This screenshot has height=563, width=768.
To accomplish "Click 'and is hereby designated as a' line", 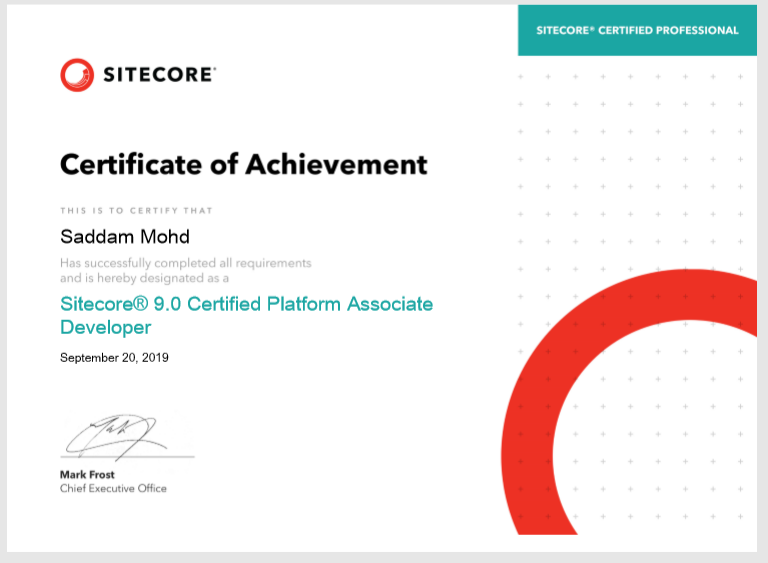I will (x=144, y=278).
